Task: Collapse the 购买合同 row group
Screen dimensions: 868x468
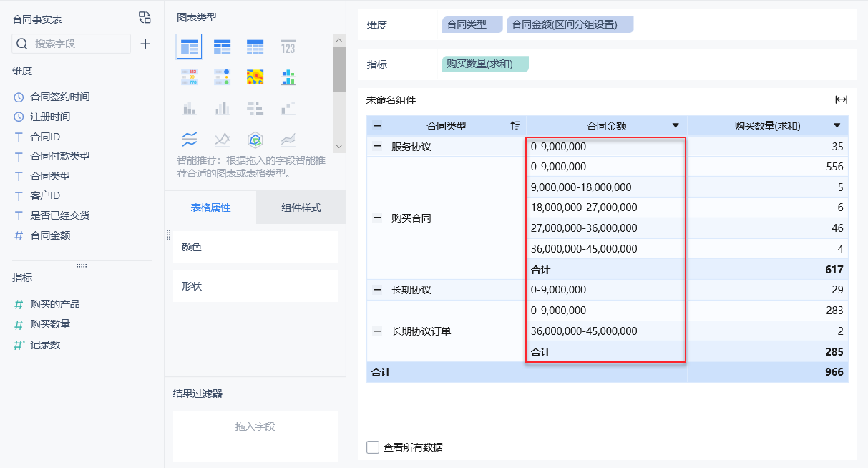Action: (x=377, y=218)
